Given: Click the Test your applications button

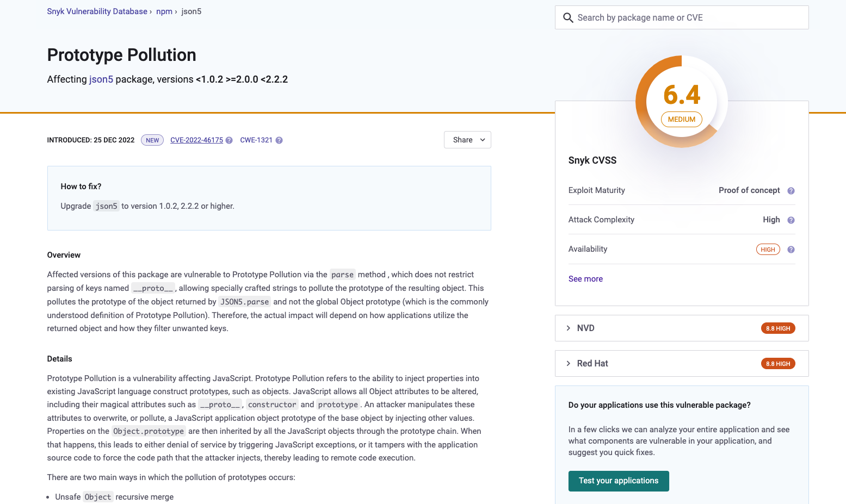Looking at the screenshot, I should [619, 481].
